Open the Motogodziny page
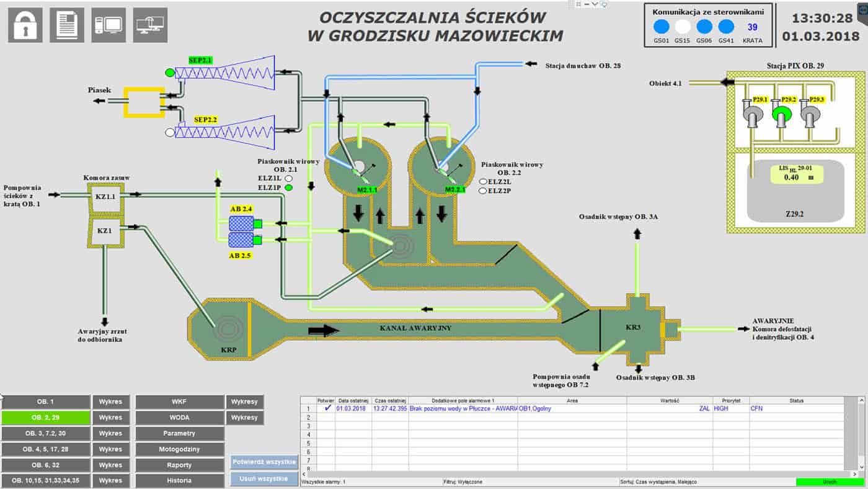Image resolution: width=868 pixels, height=489 pixels. click(x=180, y=449)
